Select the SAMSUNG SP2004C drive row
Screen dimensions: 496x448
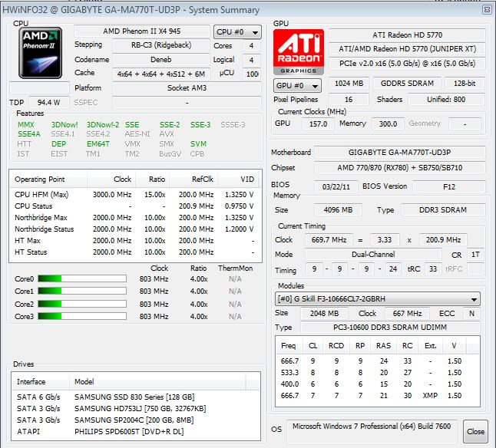[x=135, y=420]
